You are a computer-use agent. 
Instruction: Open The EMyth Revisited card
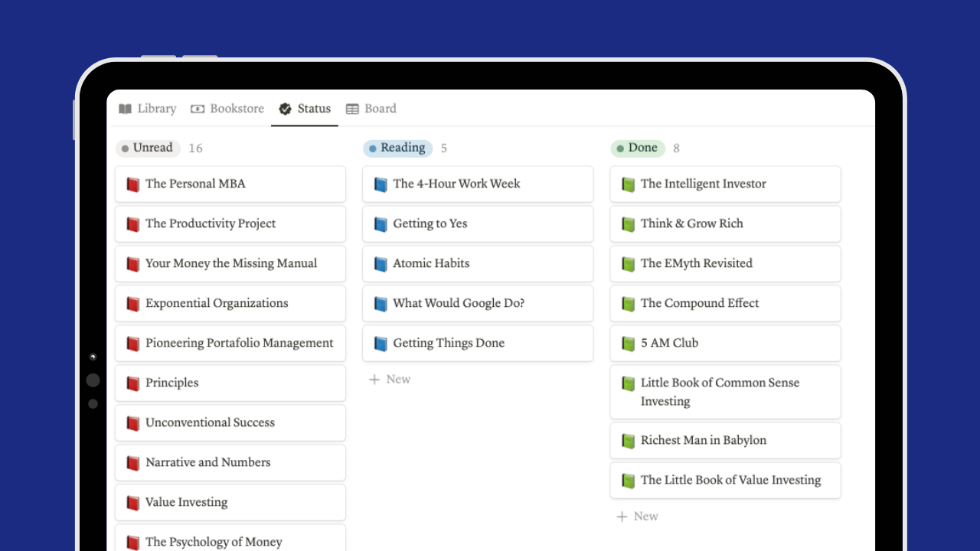(726, 264)
